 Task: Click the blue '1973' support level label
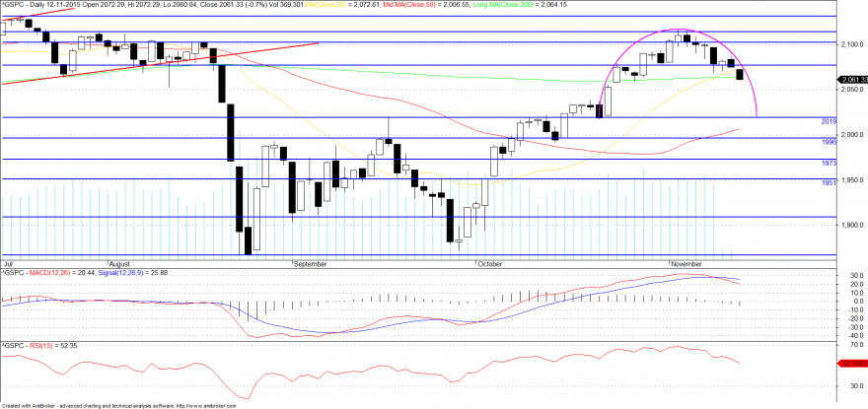click(x=829, y=164)
